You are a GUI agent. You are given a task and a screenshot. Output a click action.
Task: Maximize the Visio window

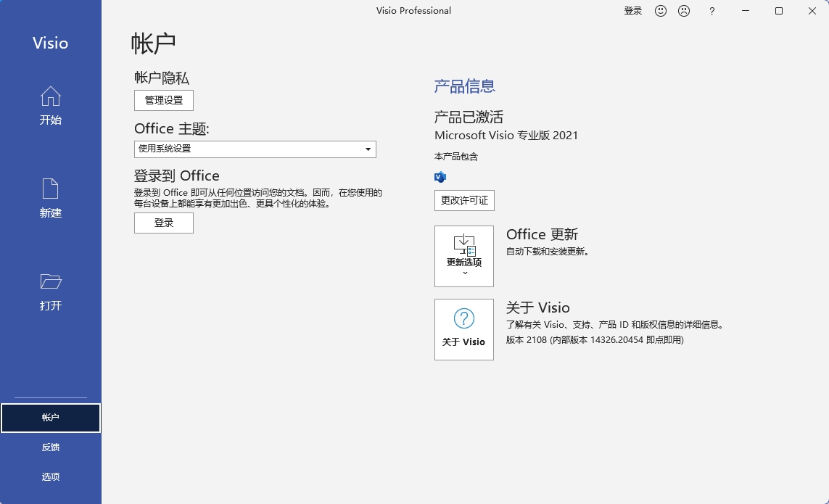click(779, 11)
